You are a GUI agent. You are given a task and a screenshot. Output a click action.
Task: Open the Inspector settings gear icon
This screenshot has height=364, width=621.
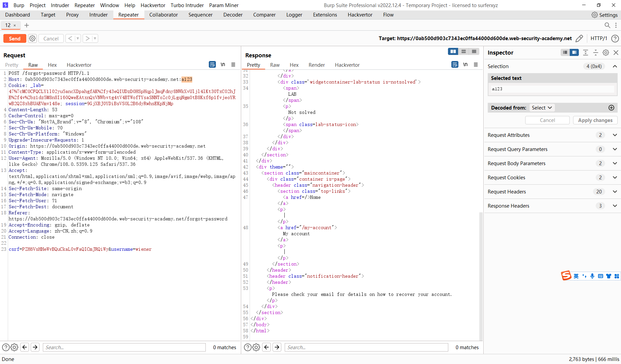605,53
